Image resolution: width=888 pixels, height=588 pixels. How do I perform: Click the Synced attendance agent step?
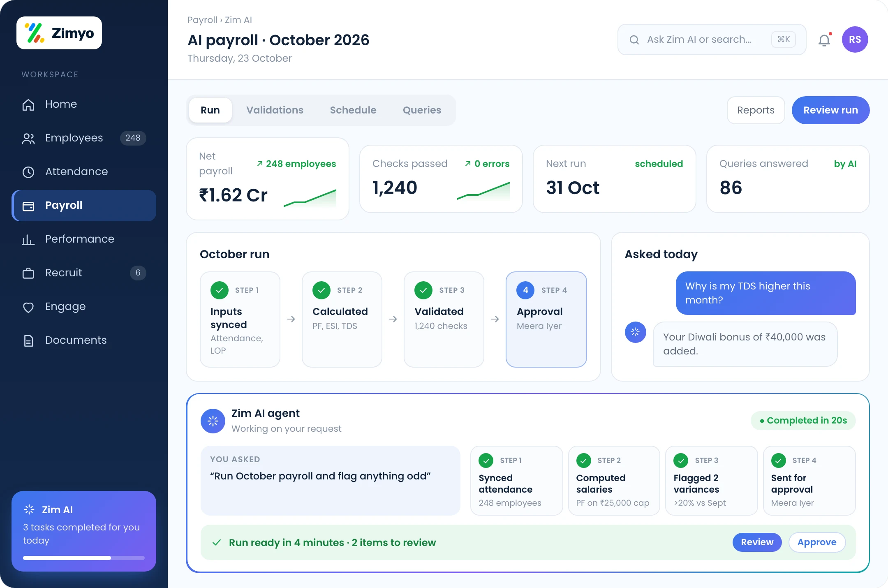(x=516, y=481)
